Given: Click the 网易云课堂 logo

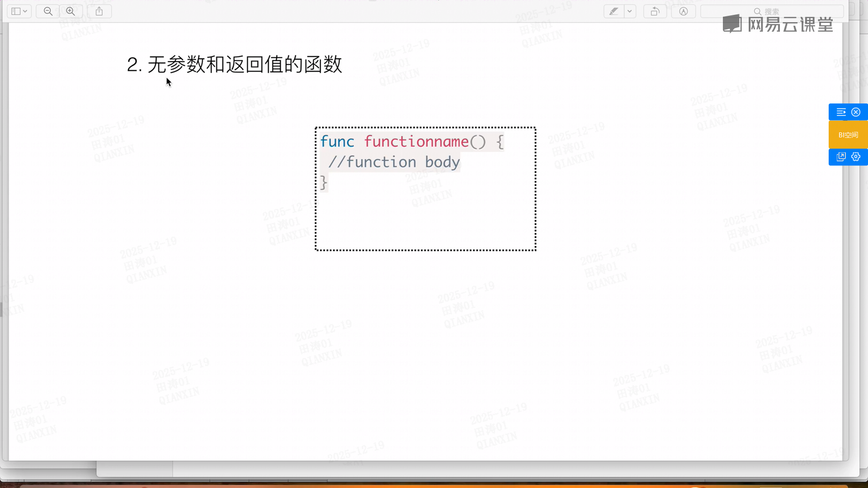Looking at the screenshot, I should click(x=778, y=24).
